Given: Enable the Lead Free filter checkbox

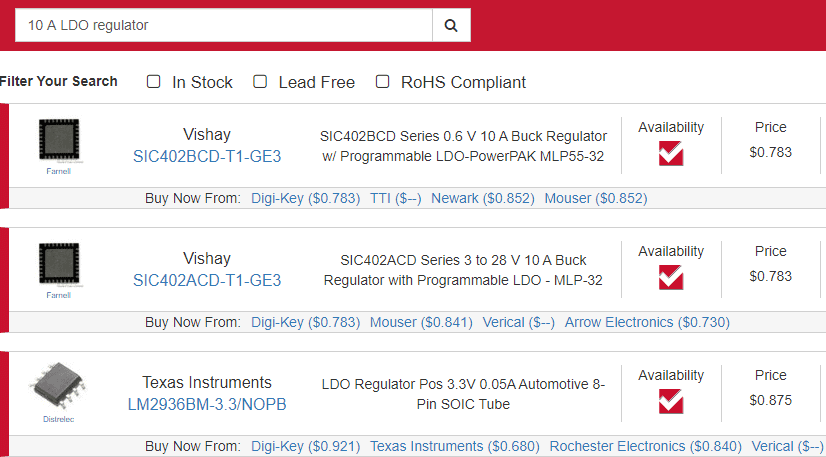Looking at the screenshot, I should [x=260, y=82].
